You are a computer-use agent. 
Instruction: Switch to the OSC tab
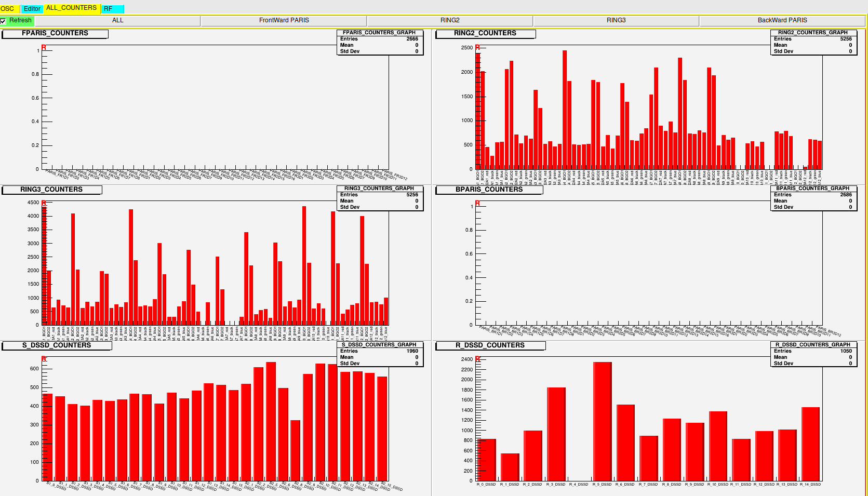point(8,9)
